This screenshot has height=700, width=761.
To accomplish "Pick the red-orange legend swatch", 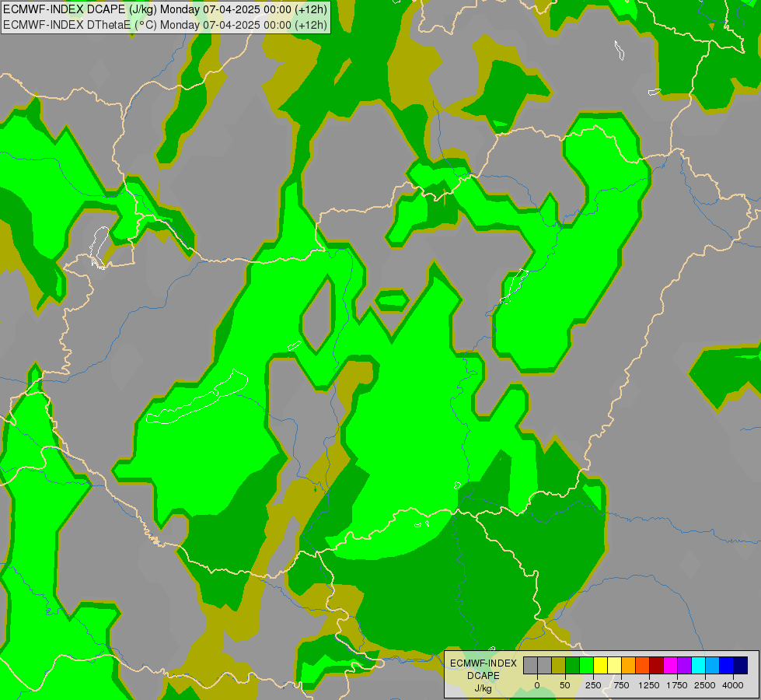I will point(643,666).
